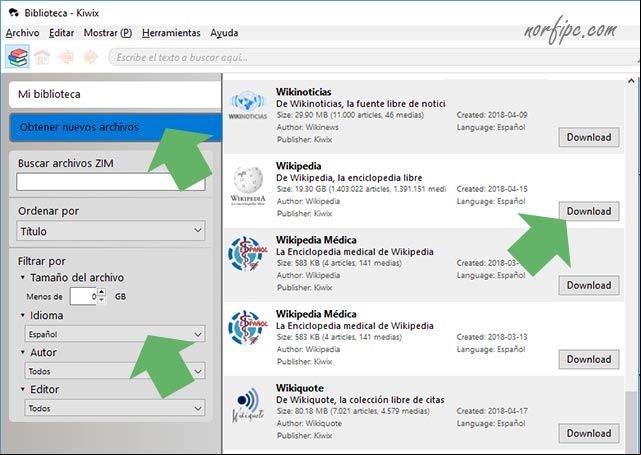
Task: Open the Mostrar (P) menu
Action: [108, 33]
